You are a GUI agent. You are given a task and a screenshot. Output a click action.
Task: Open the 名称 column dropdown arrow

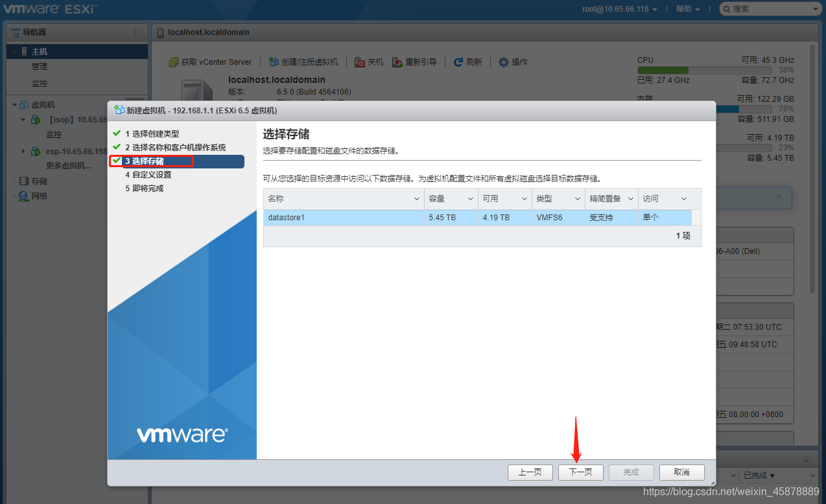pos(417,199)
